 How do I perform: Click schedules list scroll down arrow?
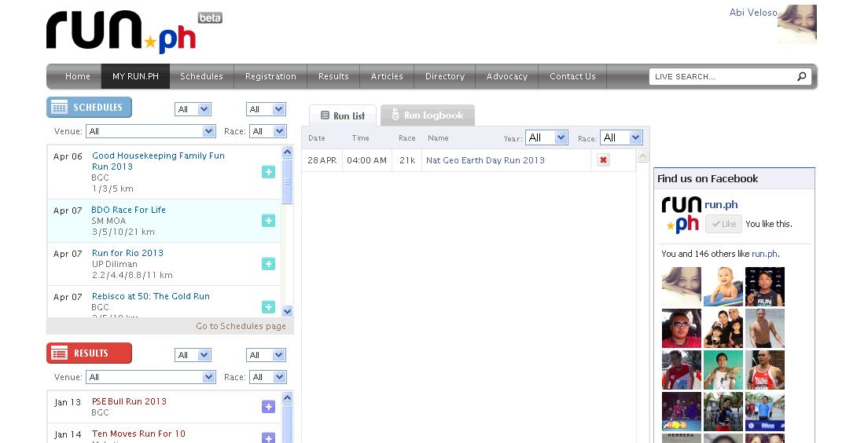[287, 311]
